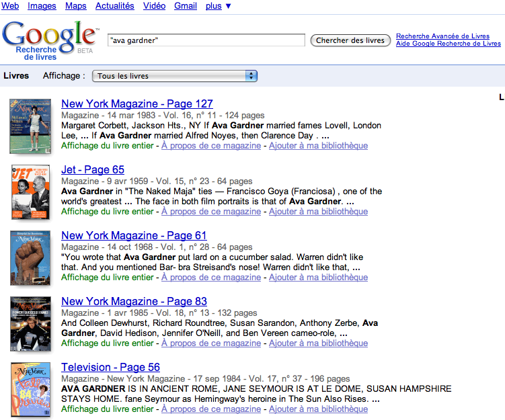Add Jet Page 65 to ma bibliothèque
Image resolution: width=505 pixels, height=420 pixels.
[319, 212]
